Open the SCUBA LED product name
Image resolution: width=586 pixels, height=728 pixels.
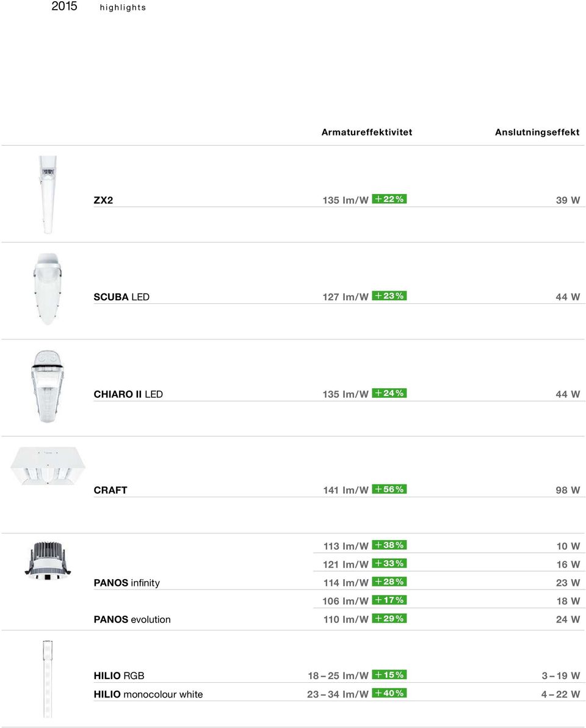tap(121, 297)
